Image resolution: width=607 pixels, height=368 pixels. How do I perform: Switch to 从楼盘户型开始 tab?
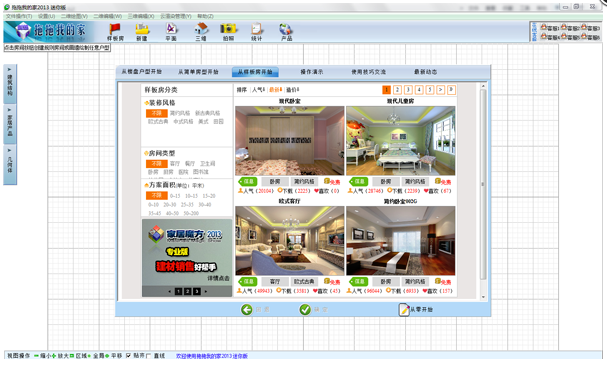click(142, 72)
